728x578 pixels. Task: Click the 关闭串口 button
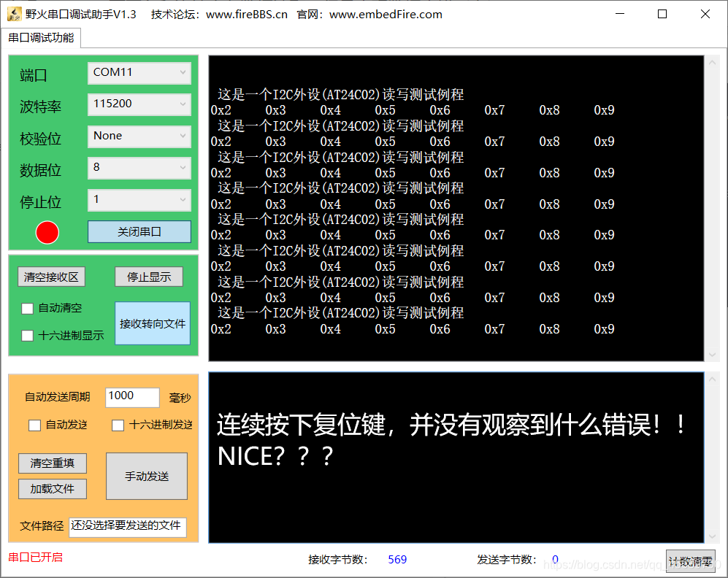139,231
